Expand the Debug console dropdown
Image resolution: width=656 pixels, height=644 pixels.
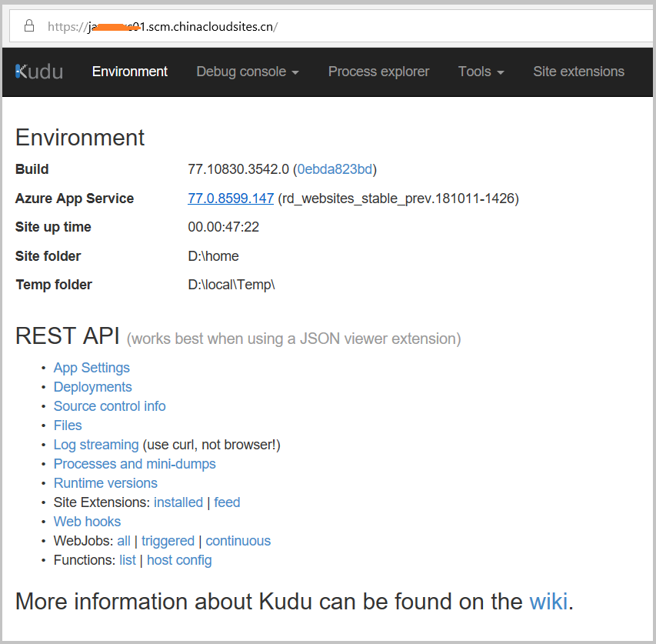pyautogui.click(x=247, y=72)
